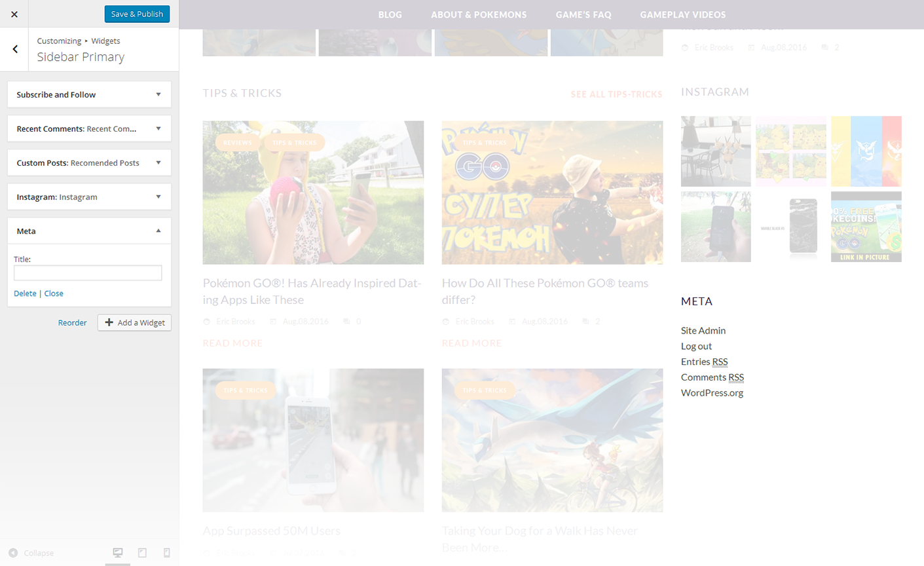Switch to tablet preview device icon
Screen dimensions: 924x566
click(142, 553)
